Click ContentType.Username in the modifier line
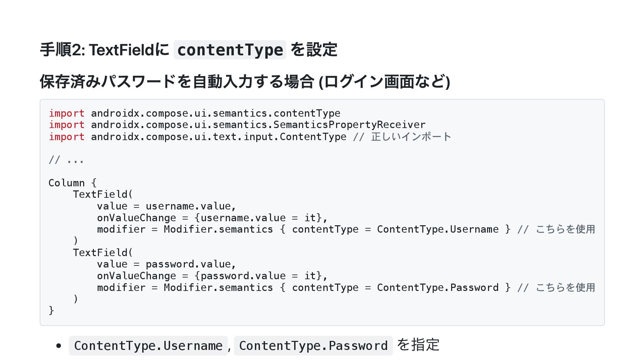This screenshot has width=644, height=362. (437, 229)
